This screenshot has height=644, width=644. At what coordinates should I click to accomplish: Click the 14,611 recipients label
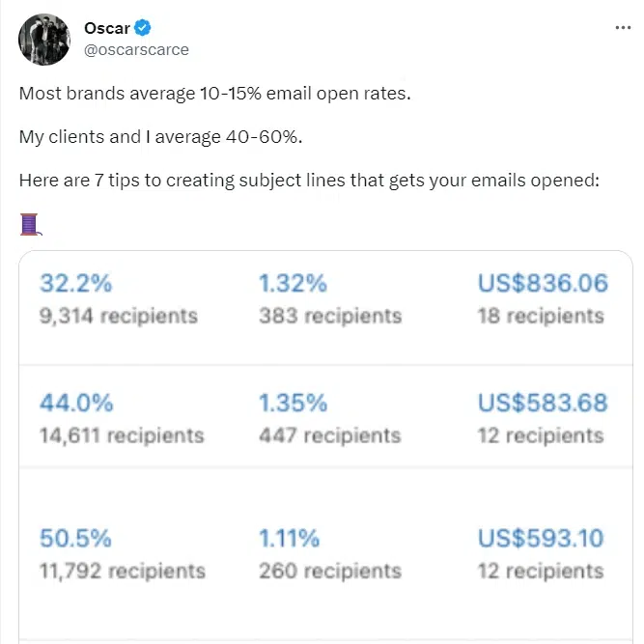pos(122,435)
